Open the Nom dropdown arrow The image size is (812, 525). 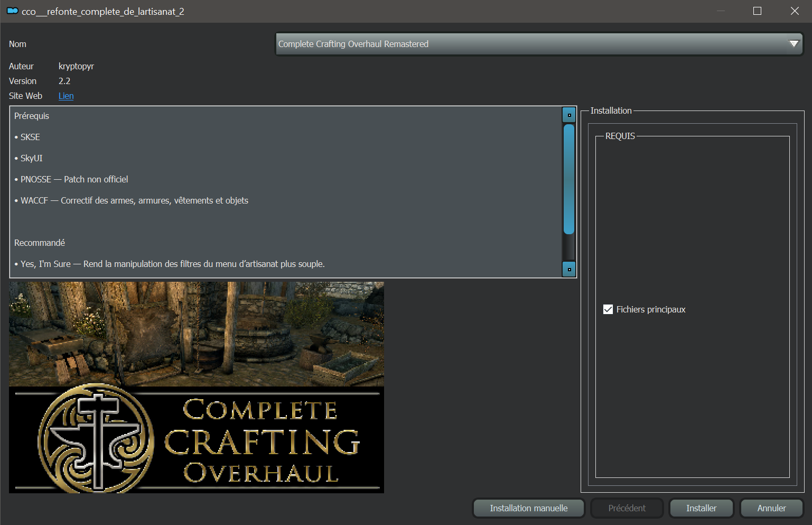pos(794,44)
